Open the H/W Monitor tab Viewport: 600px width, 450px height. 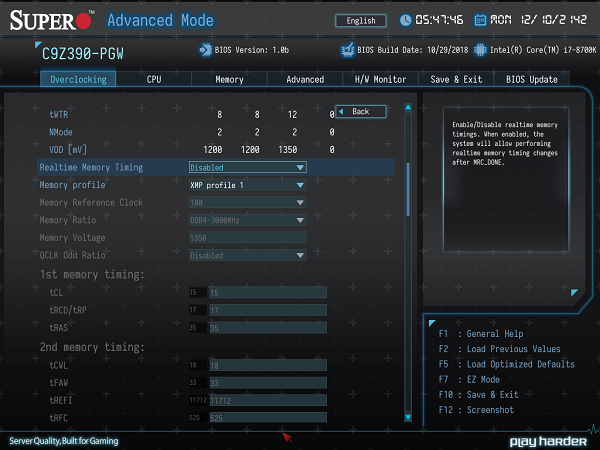(380, 79)
